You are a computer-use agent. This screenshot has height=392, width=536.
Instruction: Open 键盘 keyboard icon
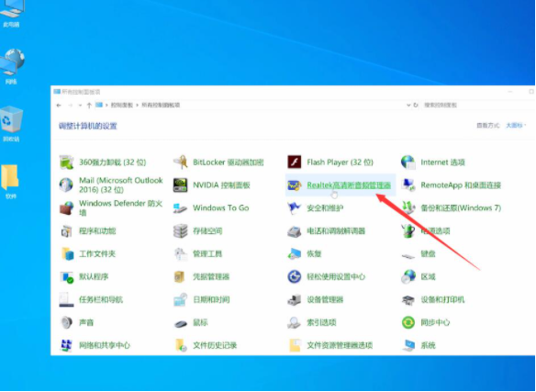click(408, 255)
